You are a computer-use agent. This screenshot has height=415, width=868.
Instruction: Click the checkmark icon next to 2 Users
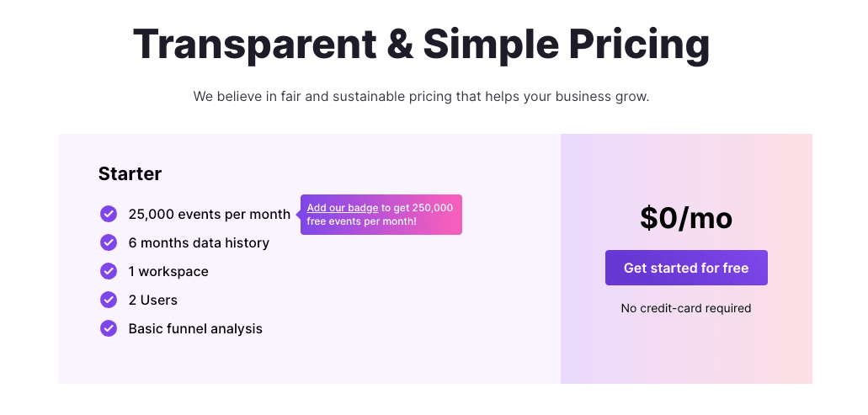click(x=109, y=300)
